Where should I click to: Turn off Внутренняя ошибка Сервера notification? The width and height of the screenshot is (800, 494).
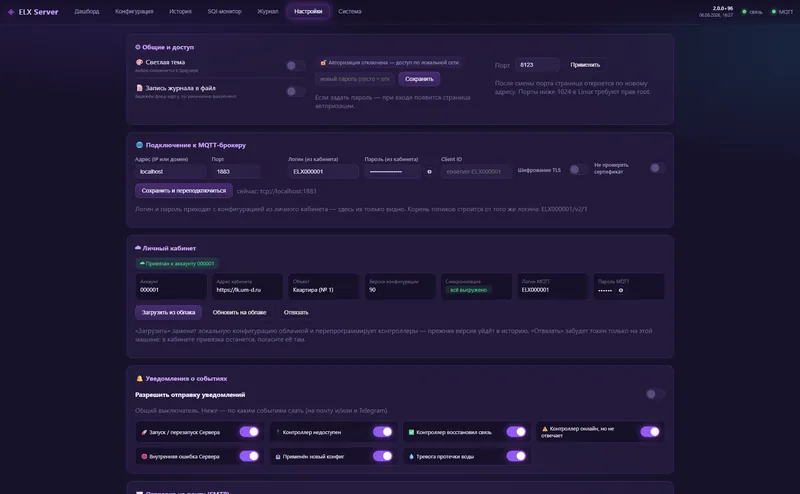click(x=249, y=456)
